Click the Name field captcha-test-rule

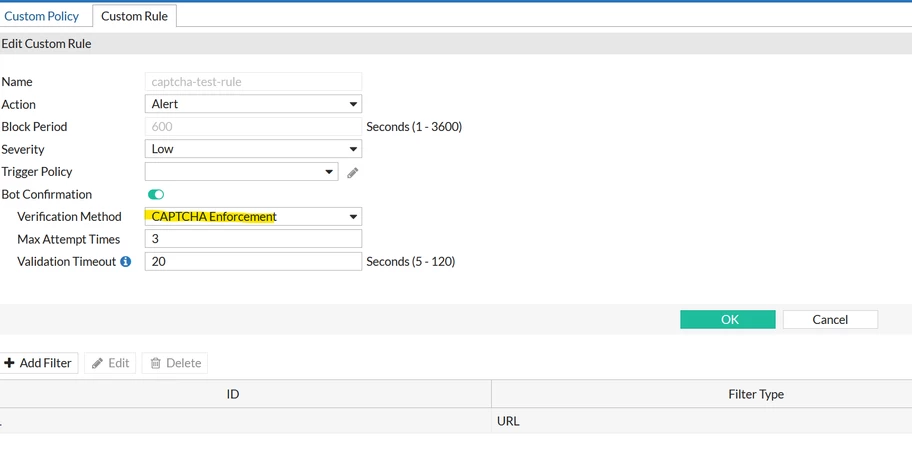point(253,82)
